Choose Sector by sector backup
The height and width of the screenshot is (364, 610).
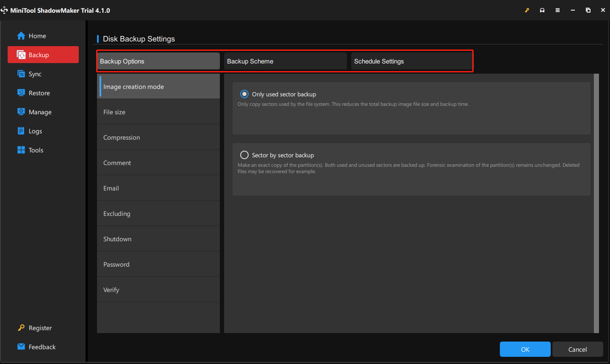(244, 155)
